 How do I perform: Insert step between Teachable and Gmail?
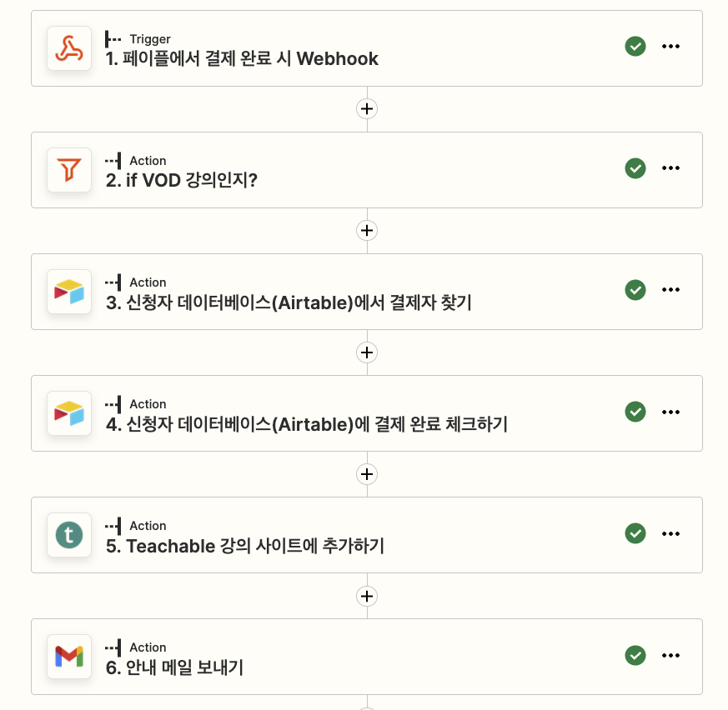tap(367, 596)
